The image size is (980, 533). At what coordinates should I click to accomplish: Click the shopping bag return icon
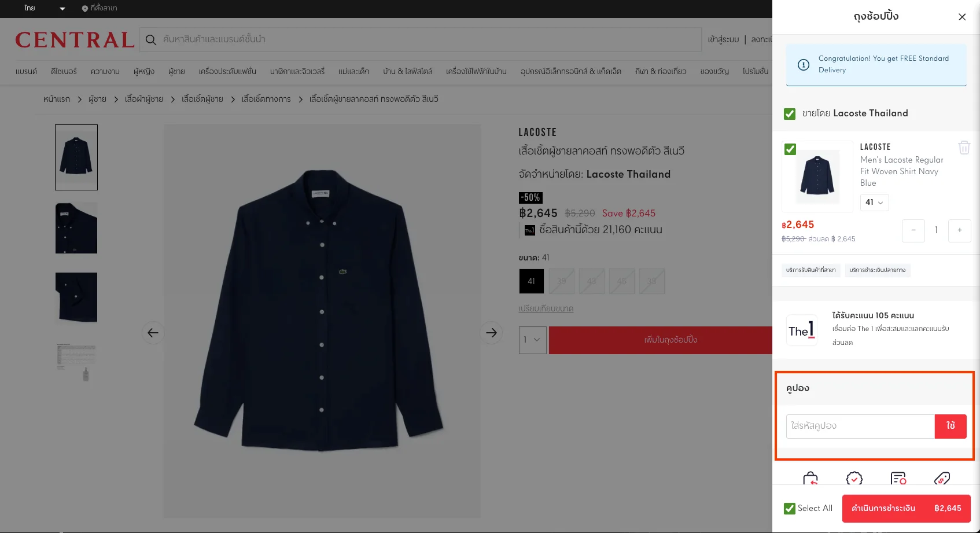810,479
